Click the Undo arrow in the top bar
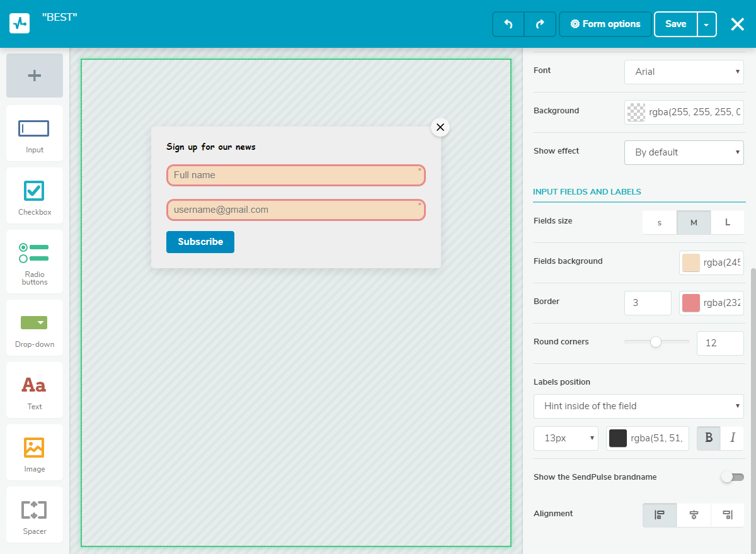This screenshot has width=756, height=554. tap(508, 24)
